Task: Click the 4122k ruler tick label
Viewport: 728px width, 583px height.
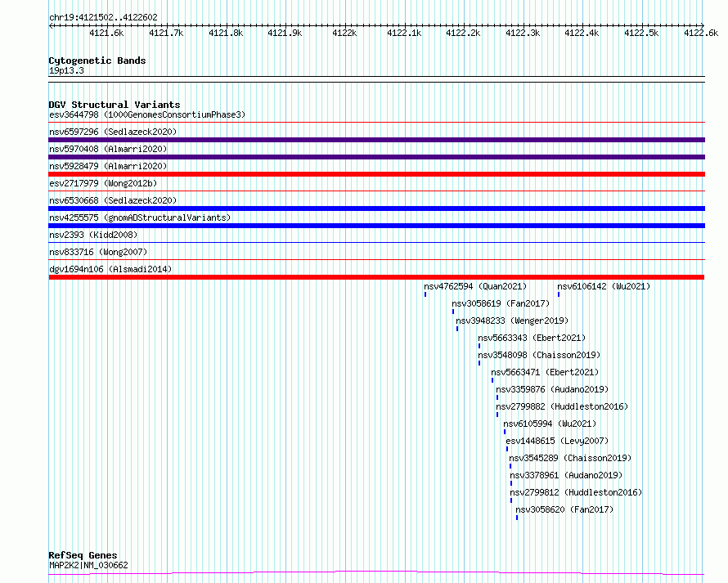Action: pos(344,33)
